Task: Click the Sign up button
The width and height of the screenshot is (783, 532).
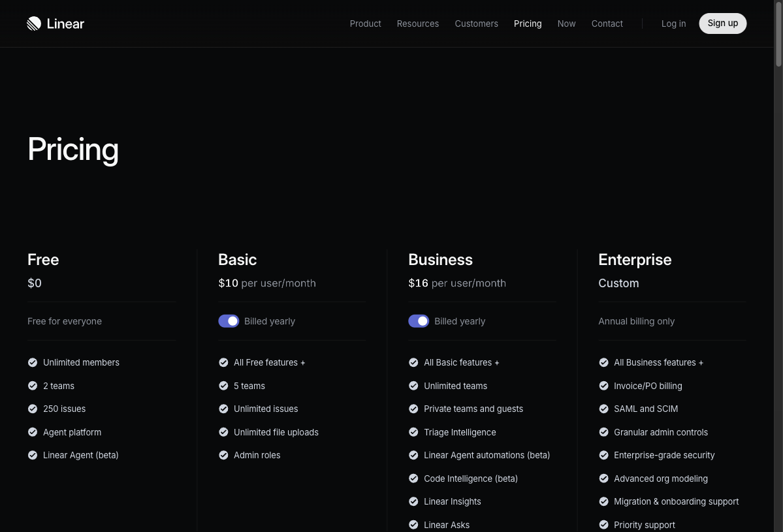Action: [x=722, y=23]
